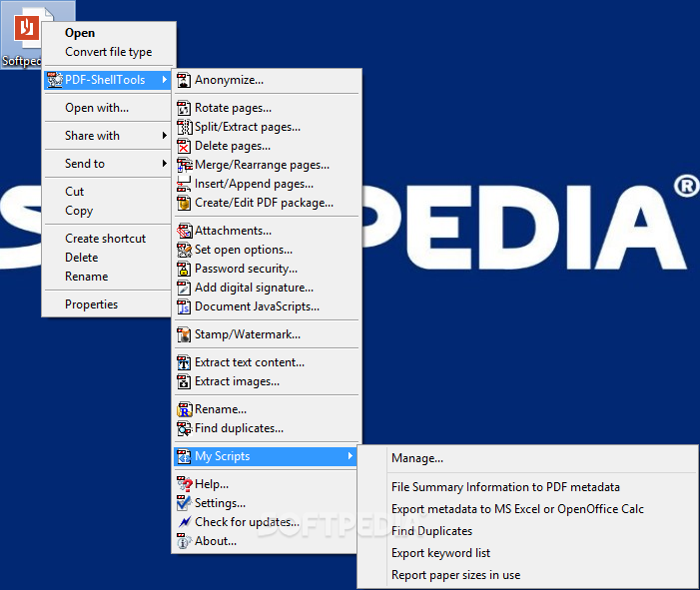
Task: Select Rename in the main context menu
Action: coord(87,277)
